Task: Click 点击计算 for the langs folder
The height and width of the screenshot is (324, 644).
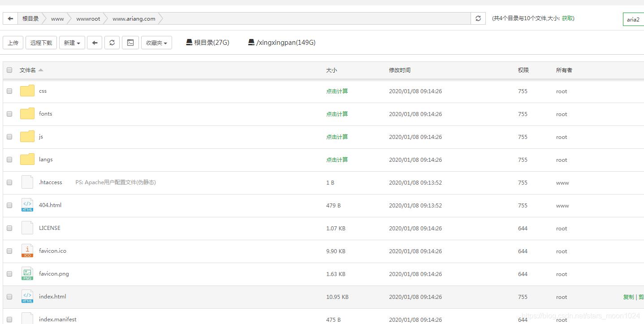Action: [337, 160]
